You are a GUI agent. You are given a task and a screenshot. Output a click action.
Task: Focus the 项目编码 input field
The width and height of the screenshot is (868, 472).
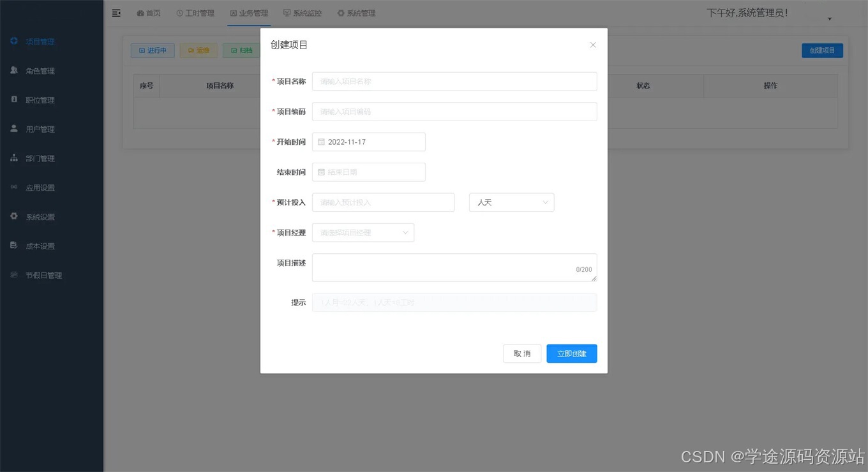pyautogui.click(x=454, y=112)
